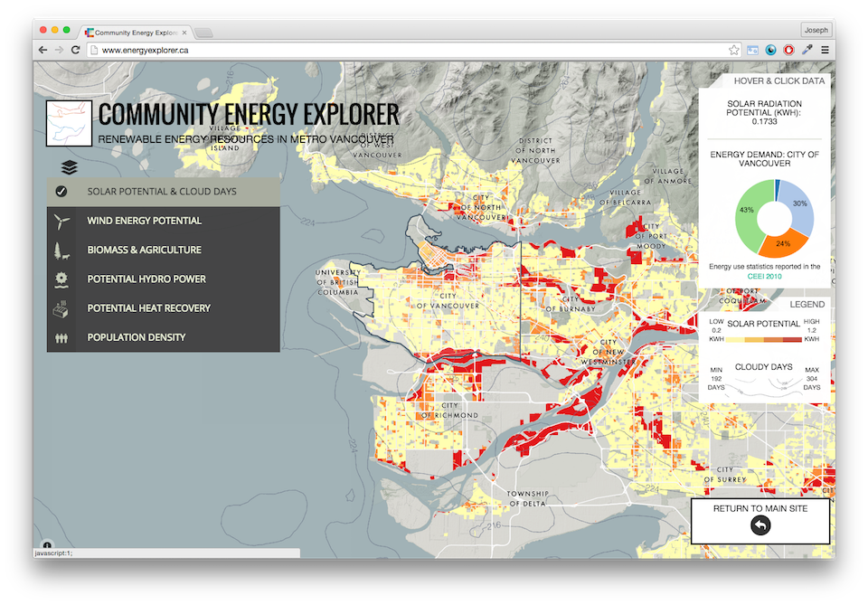Click the solar potential color gradient bar
This screenshot has width=868, height=605.
(763, 339)
